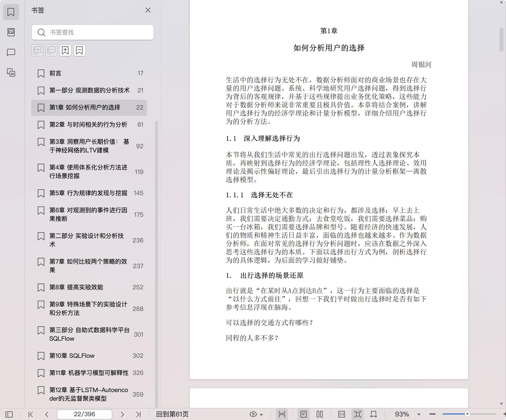Click the zoom out minus button

pyautogui.click(x=432, y=414)
